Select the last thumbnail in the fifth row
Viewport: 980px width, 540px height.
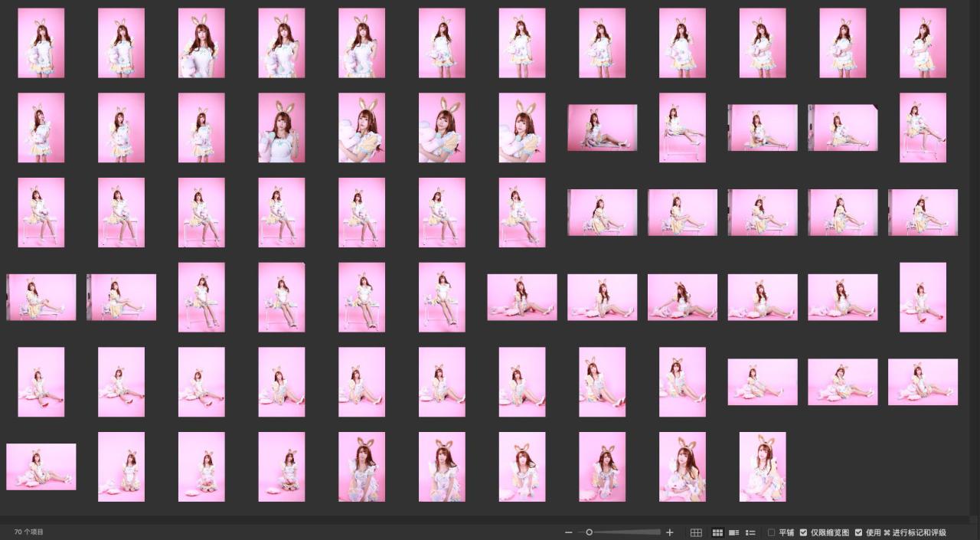(923, 381)
